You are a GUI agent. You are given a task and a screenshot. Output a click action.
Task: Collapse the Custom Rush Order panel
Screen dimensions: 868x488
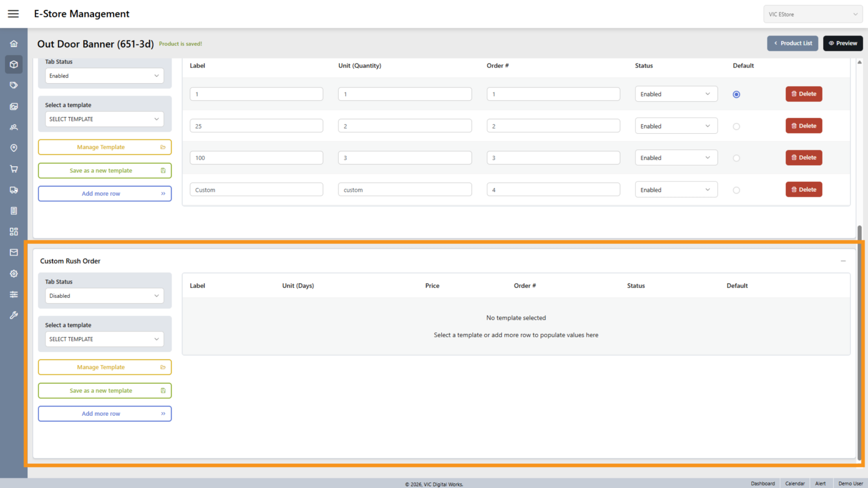[843, 261]
